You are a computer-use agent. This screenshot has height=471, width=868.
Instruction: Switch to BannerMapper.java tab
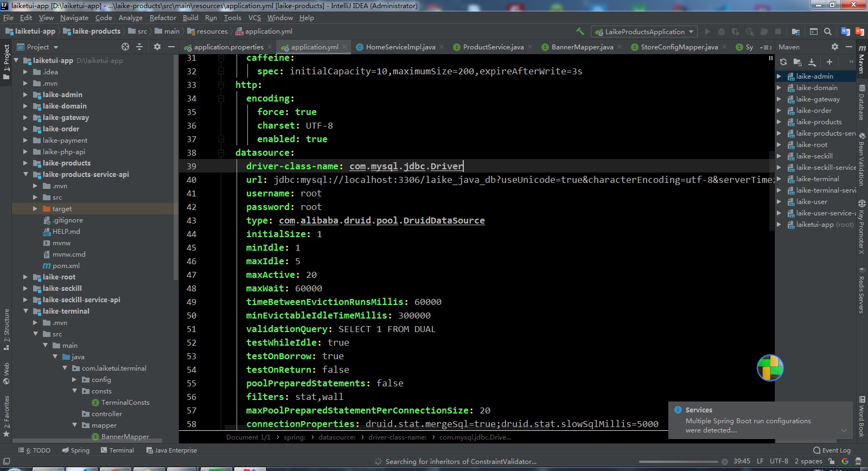point(582,47)
